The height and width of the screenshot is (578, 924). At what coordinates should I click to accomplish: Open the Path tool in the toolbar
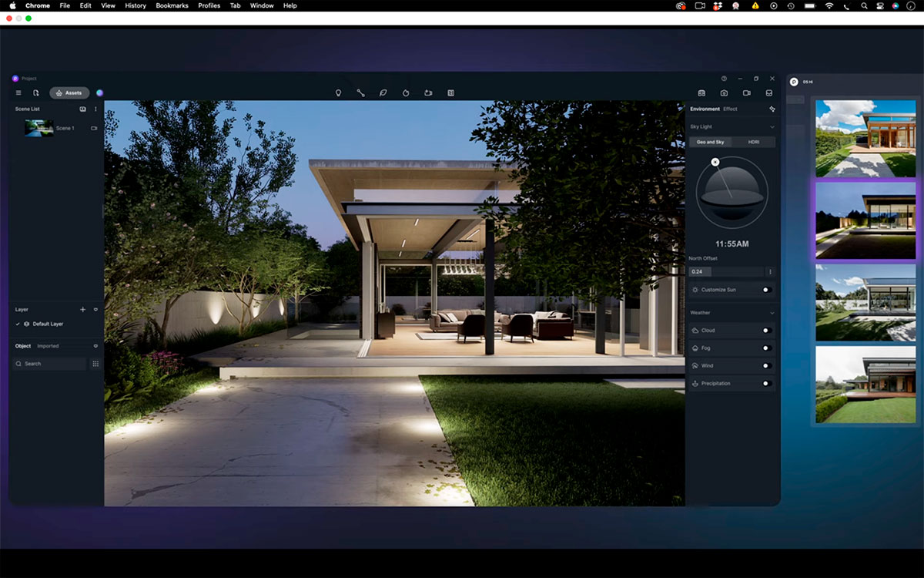click(x=360, y=92)
